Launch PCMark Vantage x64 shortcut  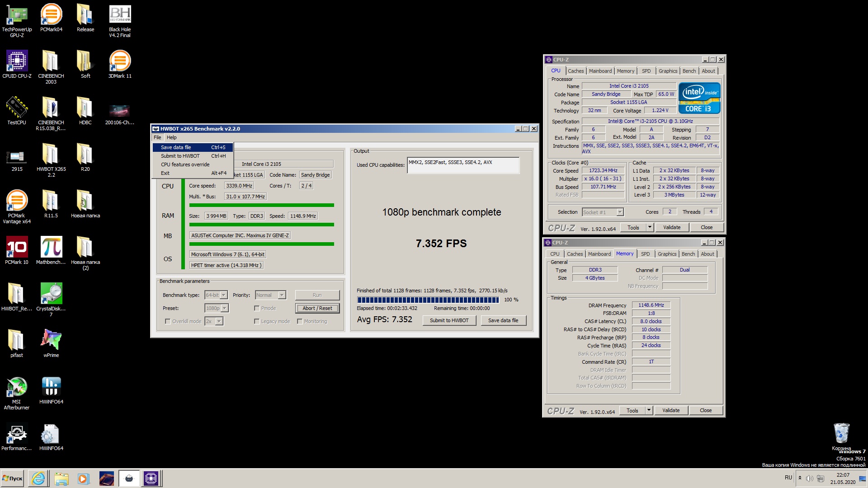point(17,206)
